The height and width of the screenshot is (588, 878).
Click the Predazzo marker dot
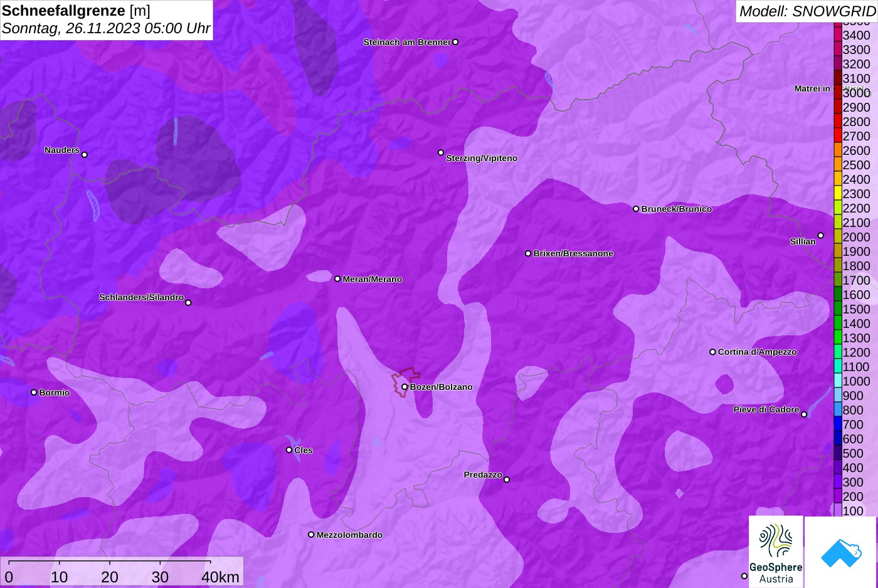[x=507, y=480]
